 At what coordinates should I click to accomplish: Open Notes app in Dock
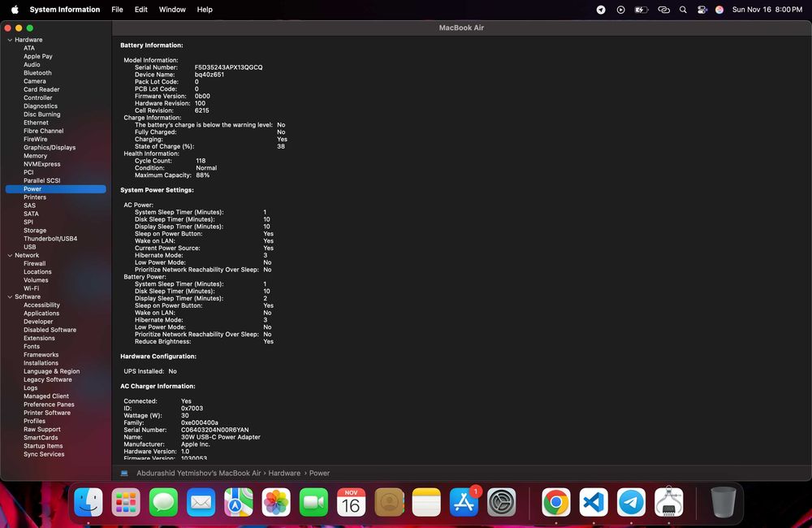tap(426, 502)
